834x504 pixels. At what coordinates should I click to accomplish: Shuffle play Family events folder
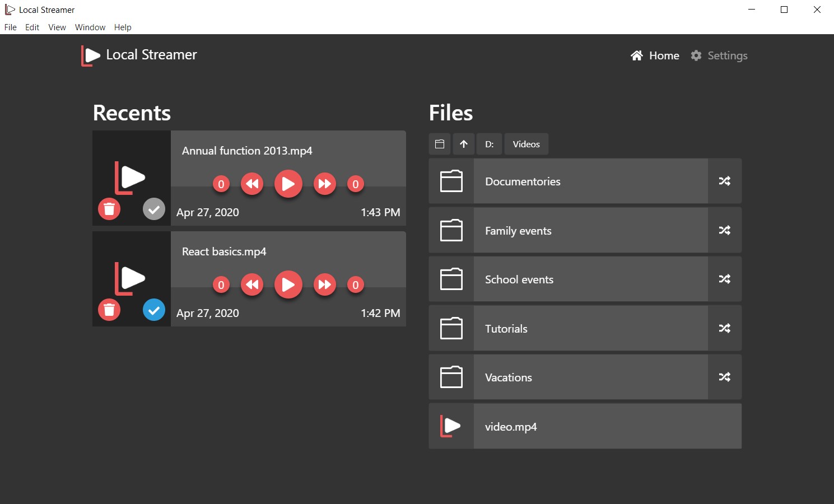pos(725,230)
